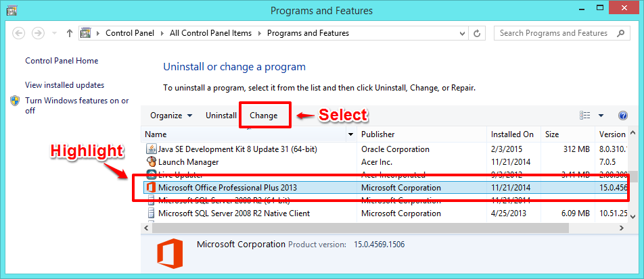Click the Office icon in highlighted row

[151, 188]
